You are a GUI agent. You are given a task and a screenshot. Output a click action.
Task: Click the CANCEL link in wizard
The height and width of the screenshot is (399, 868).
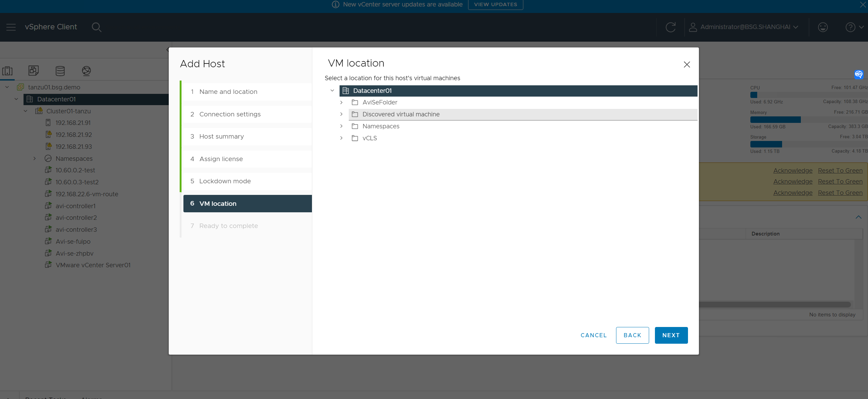(x=594, y=335)
